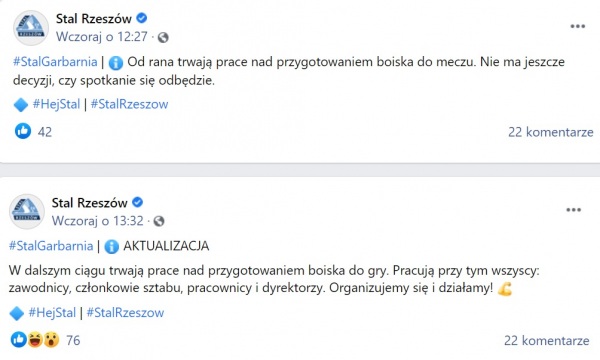Expand 22 komentarze on second post
Screen dimensions: 600x360
pyautogui.click(x=546, y=340)
